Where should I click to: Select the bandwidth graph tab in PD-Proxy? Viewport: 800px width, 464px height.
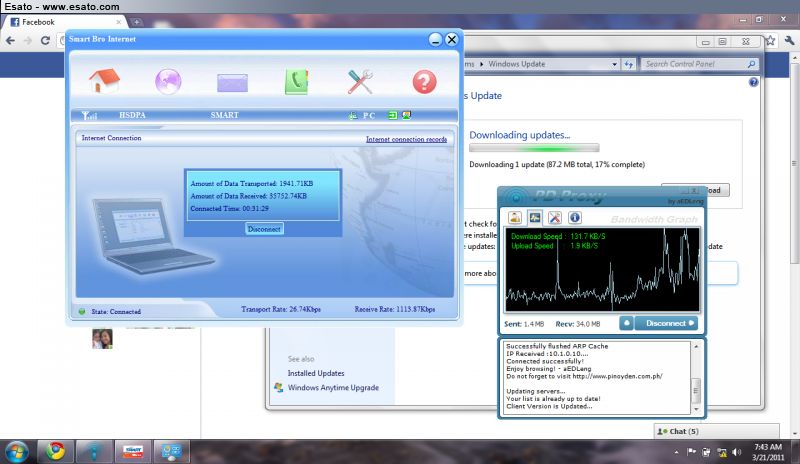tap(535, 218)
